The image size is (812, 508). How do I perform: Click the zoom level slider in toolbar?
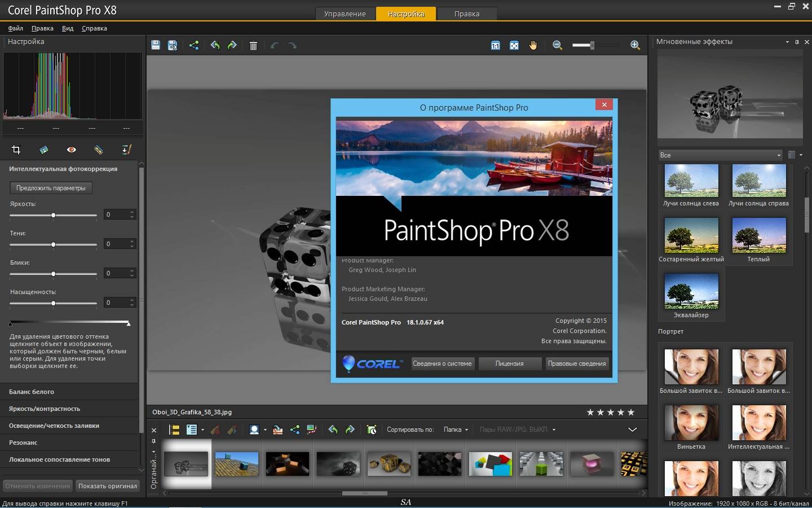pyautogui.click(x=592, y=45)
